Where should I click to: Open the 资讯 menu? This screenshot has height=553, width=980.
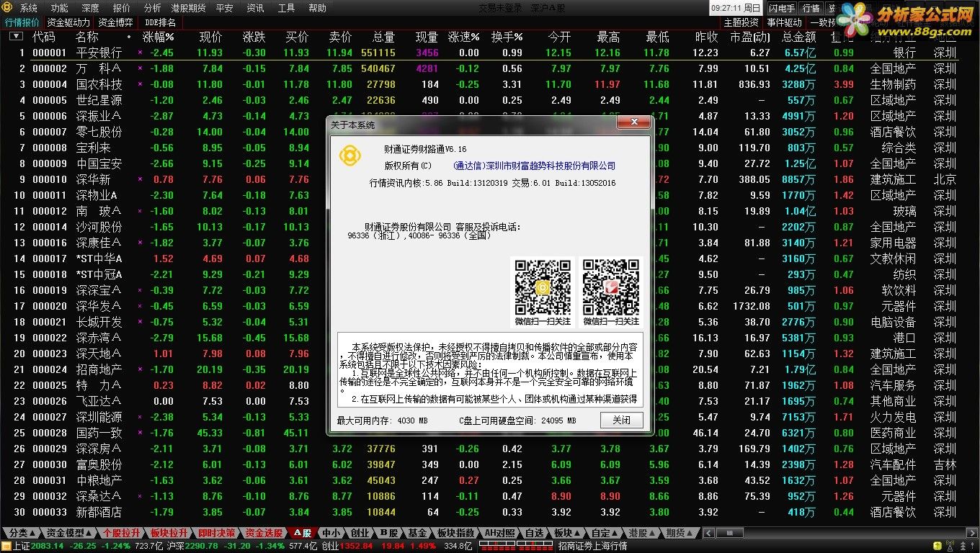click(x=255, y=8)
